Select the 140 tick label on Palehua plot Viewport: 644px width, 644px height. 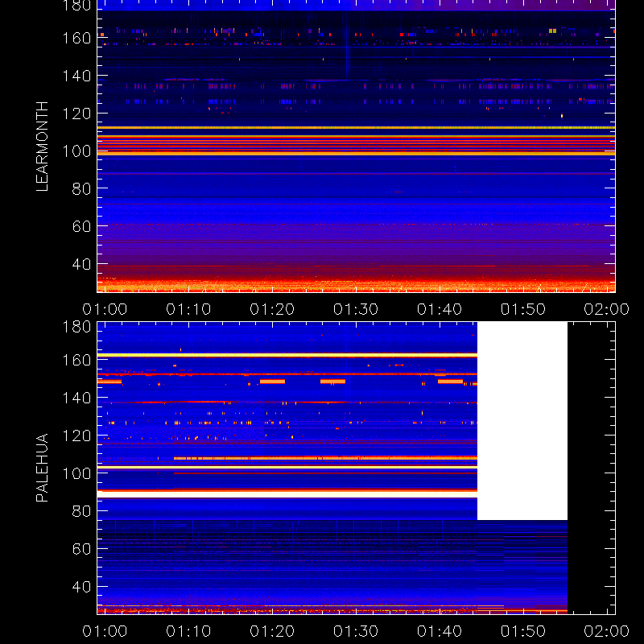coord(76,398)
